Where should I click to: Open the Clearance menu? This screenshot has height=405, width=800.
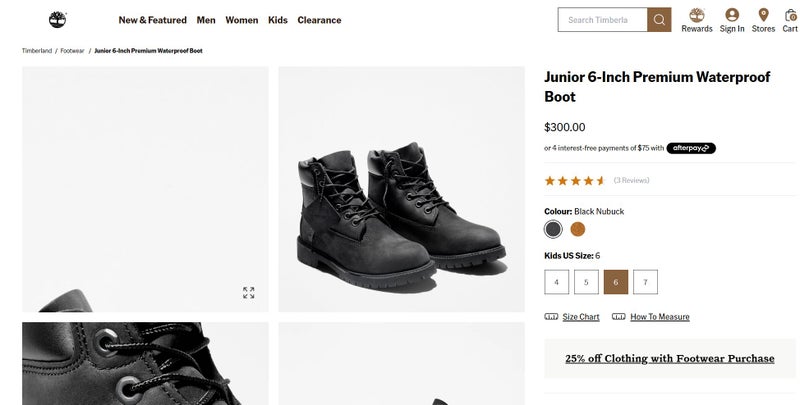[319, 20]
